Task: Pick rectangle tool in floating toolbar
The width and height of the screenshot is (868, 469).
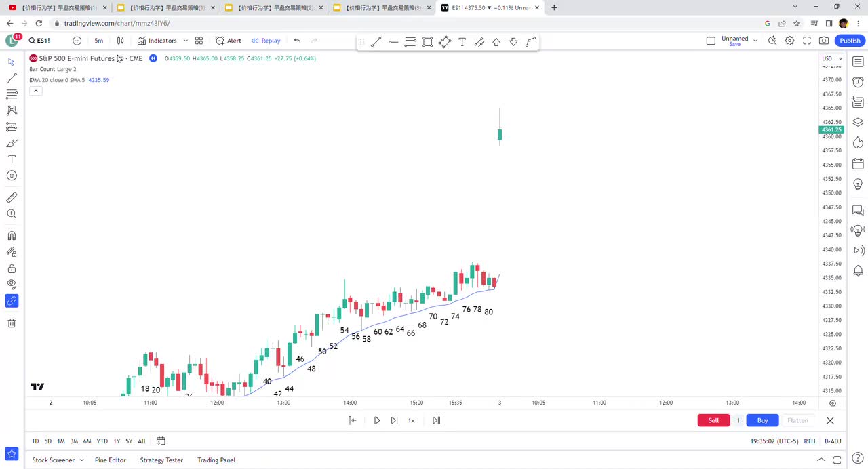Action: 428,42
